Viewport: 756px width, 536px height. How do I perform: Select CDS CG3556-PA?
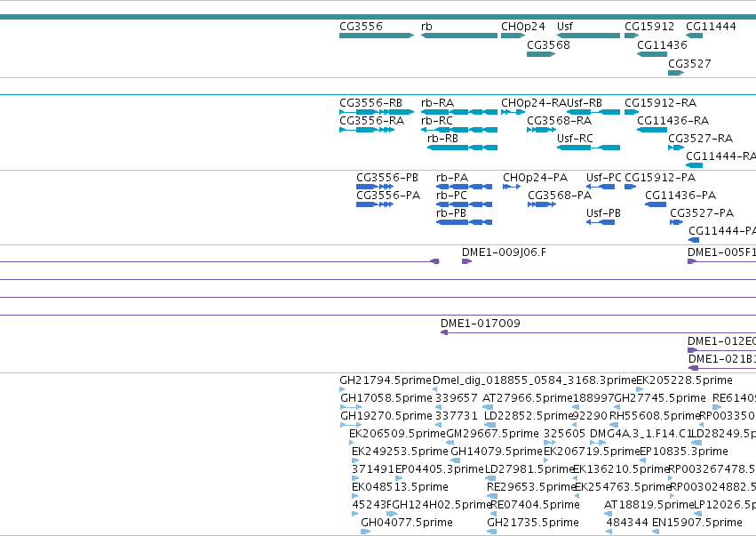click(x=375, y=204)
